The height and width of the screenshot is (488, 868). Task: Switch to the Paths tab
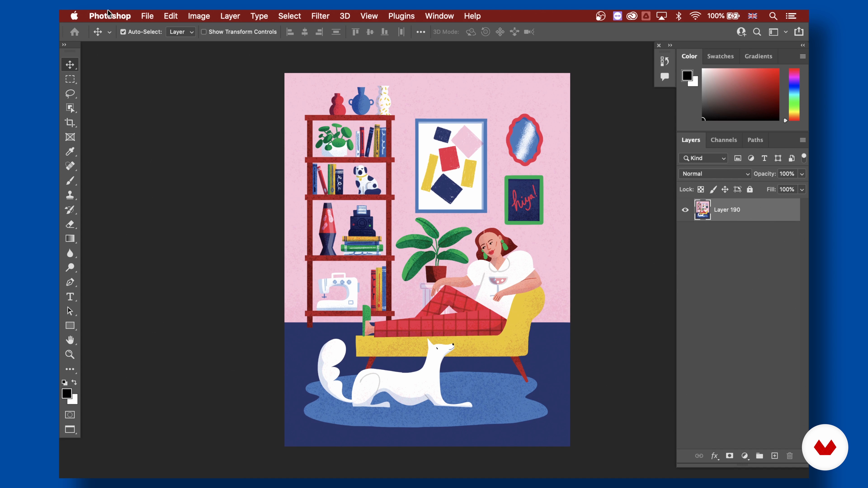[755, 140]
